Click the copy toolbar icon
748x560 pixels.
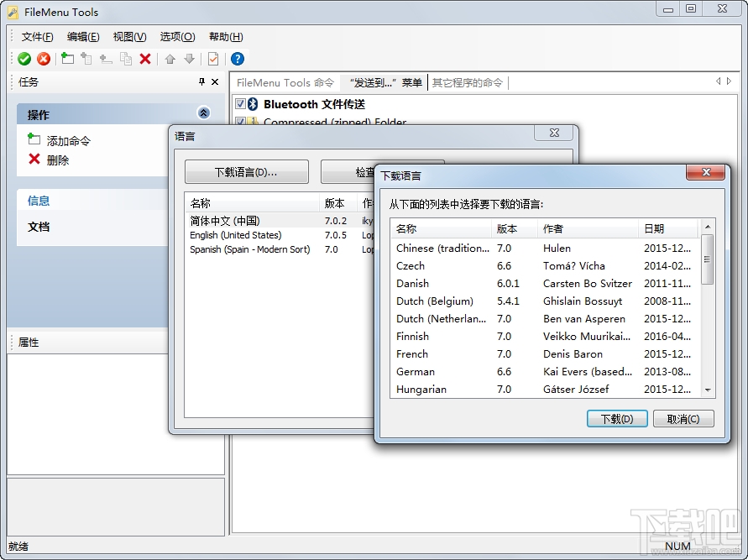click(126, 59)
